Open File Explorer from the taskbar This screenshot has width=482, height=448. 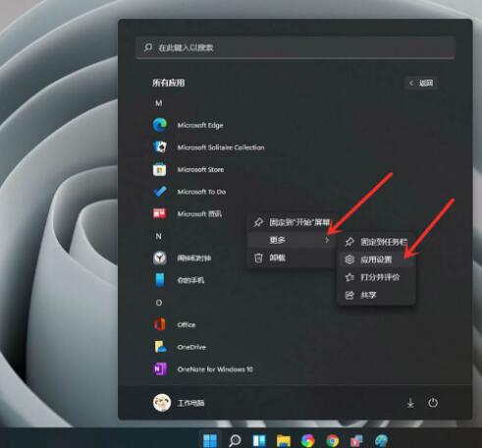tap(284, 441)
